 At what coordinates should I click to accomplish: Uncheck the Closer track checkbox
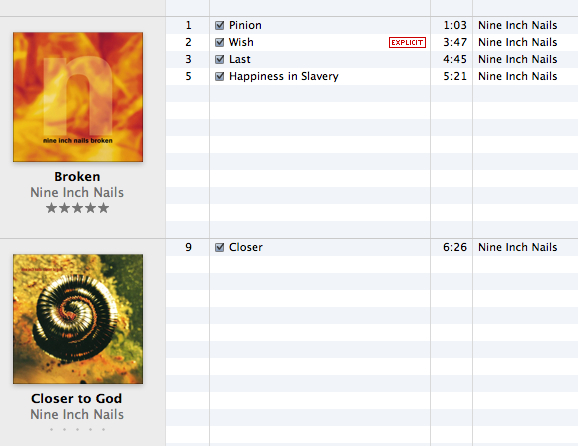(219, 247)
